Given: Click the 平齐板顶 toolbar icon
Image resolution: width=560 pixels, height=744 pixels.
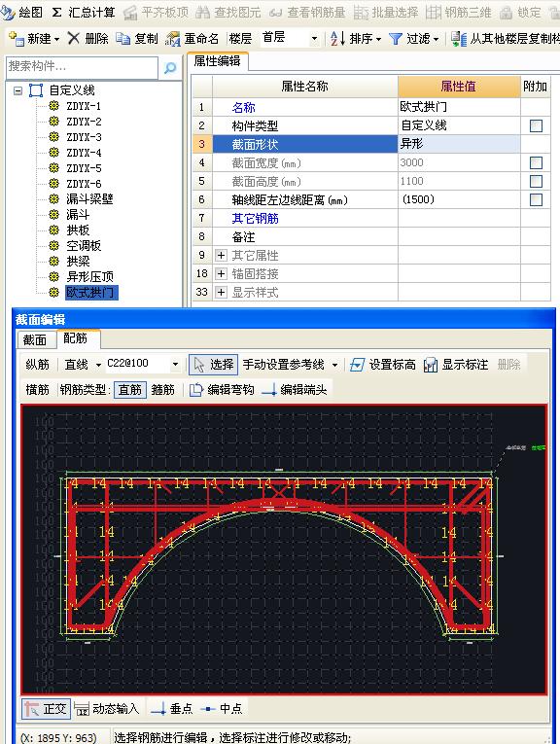Looking at the screenshot, I should (130, 13).
